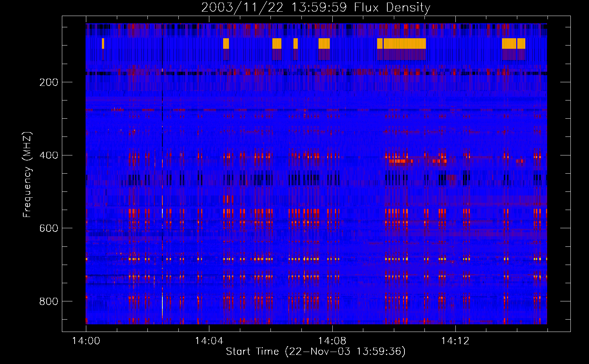Screen dimensions: 589x364
Task: Click the 14:08 time tick label
Action: [332, 341]
